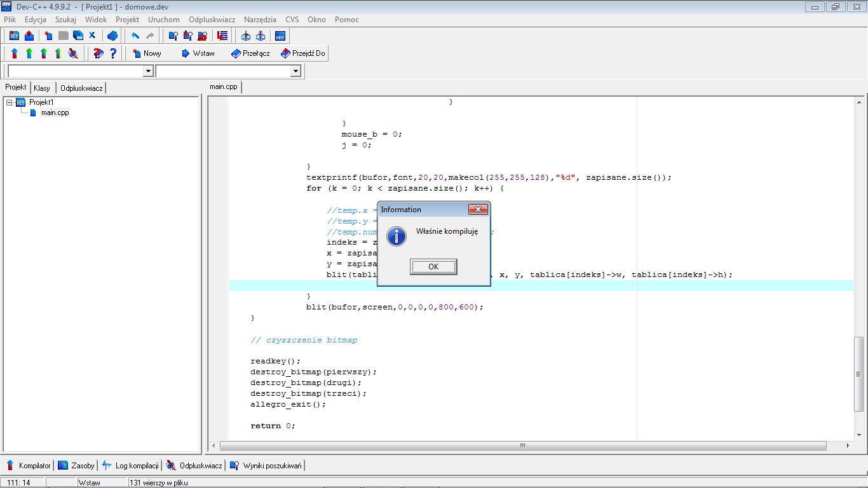Open the Uruchom menu

coord(164,20)
